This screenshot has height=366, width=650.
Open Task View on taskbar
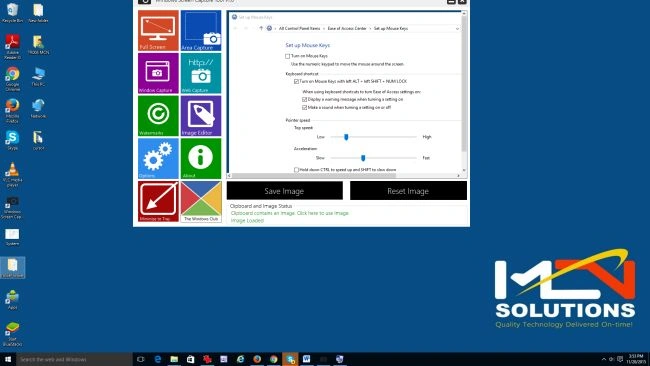[141, 359]
